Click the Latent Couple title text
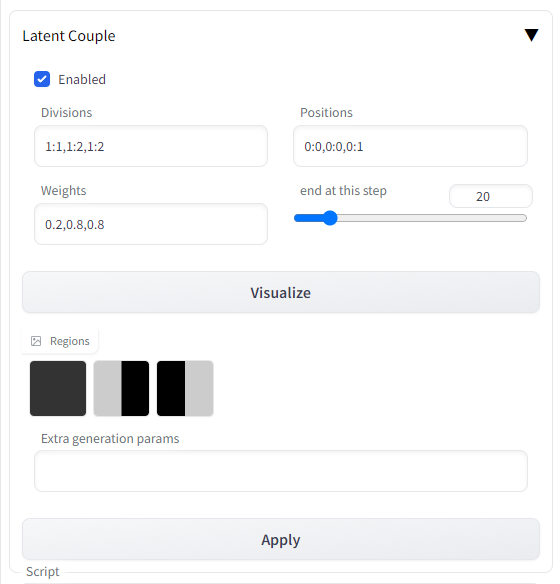Image resolution: width=560 pixels, height=584 pixels. point(69,36)
